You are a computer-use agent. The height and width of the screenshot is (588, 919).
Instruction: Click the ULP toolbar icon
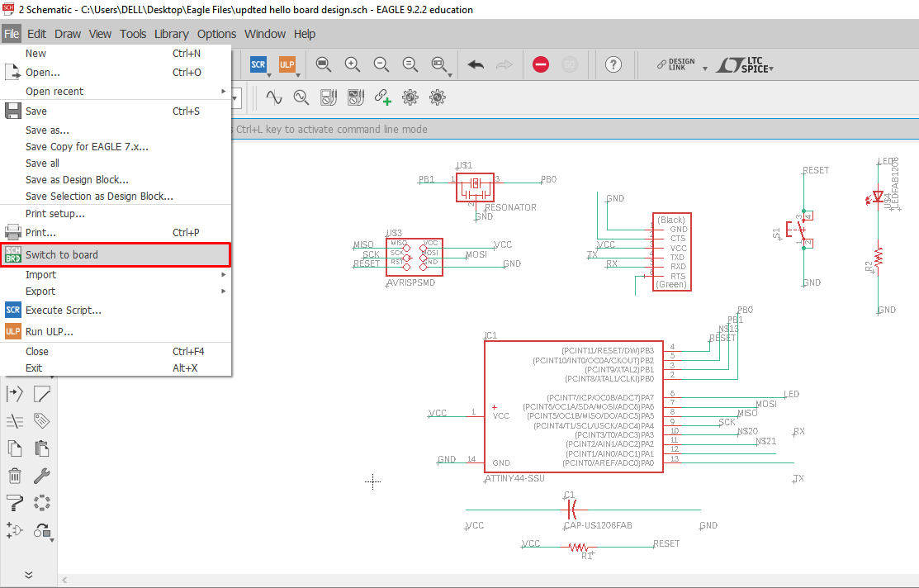coord(287,64)
